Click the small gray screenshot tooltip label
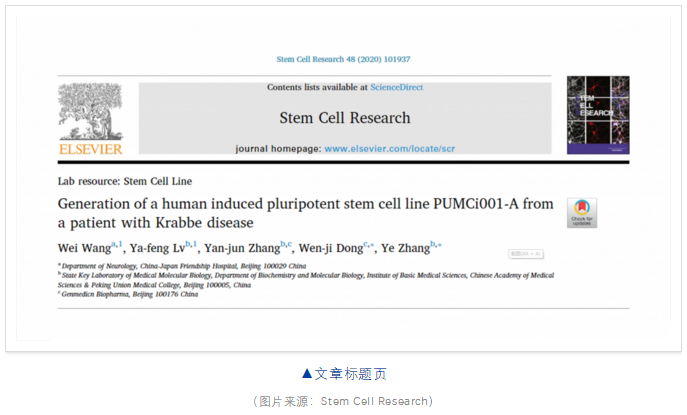The height and width of the screenshot is (415, 687). click(526, 254)
